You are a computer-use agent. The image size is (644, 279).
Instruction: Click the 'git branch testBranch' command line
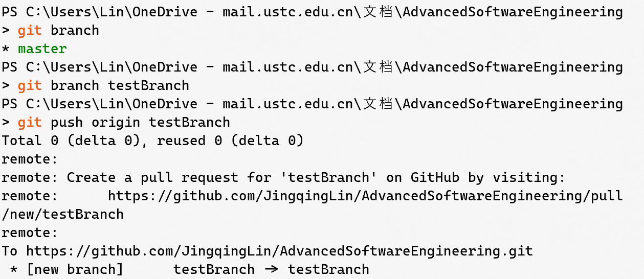point(103,85)
